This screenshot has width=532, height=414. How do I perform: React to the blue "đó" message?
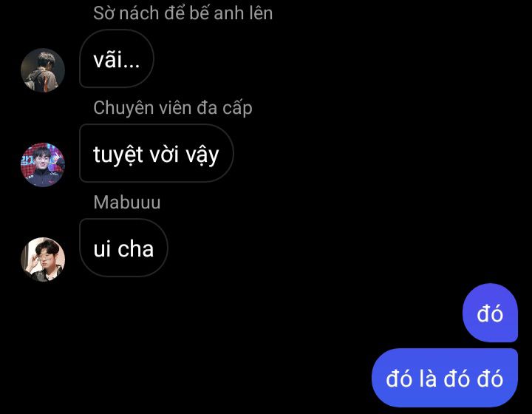[x=490, y=313]
